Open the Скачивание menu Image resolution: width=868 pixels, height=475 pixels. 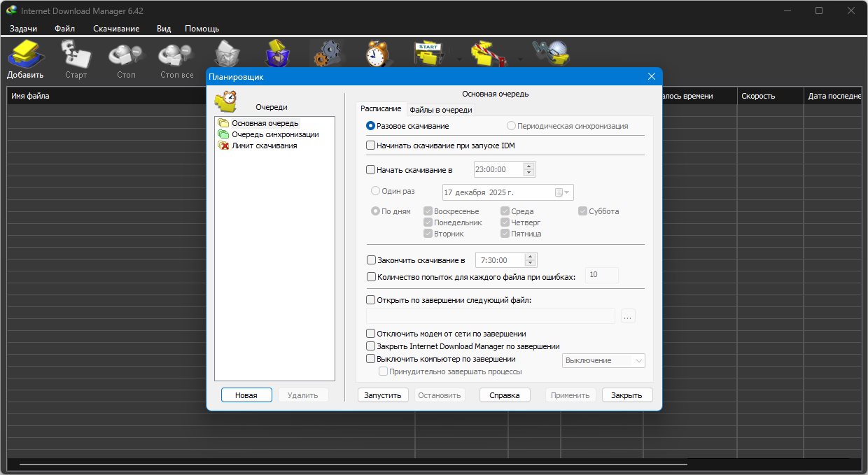116,29
